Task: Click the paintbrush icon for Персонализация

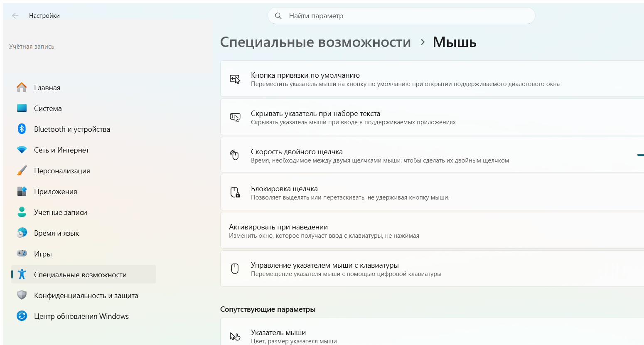Action: click(x=22, y=170)
